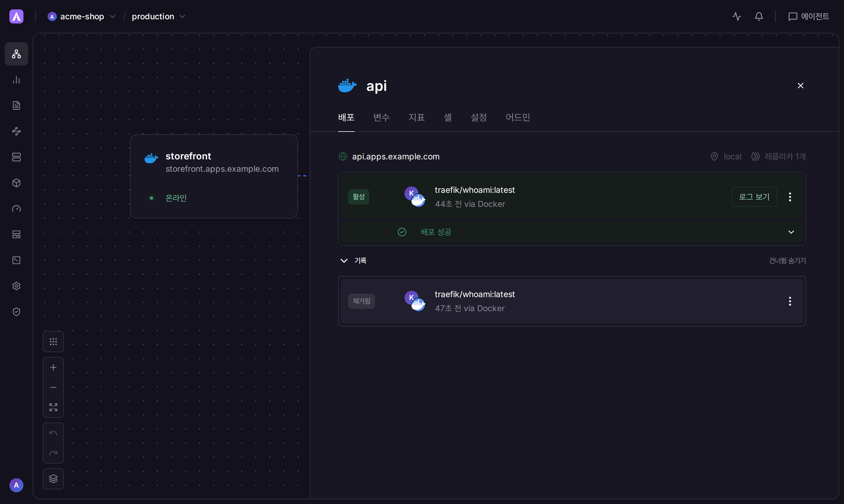Viewport: 844px width, 504px height.
Task: Switch to the 지표 tab
Action: point(416,118)
